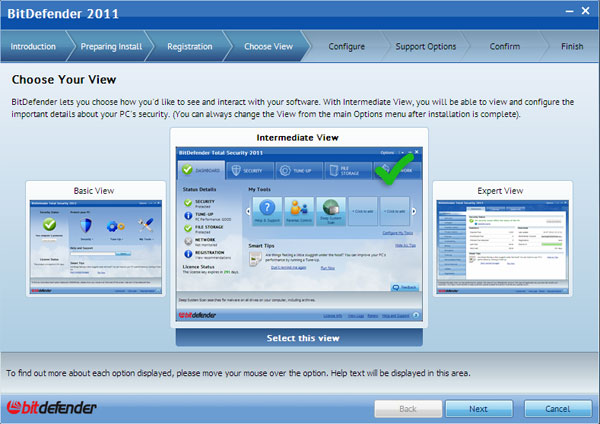Jump to the Registration step
The height and width of the screenshot is (424, 600).
point(190,46)
